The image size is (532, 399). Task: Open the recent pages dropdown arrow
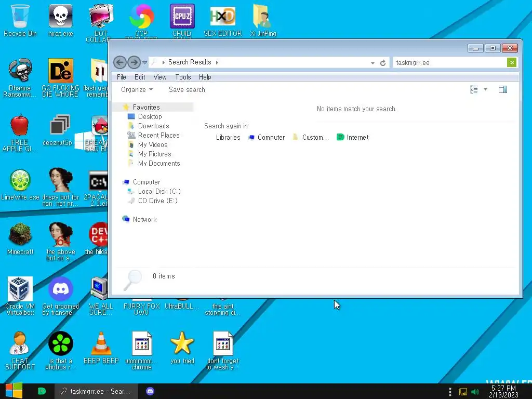point(144,62)
